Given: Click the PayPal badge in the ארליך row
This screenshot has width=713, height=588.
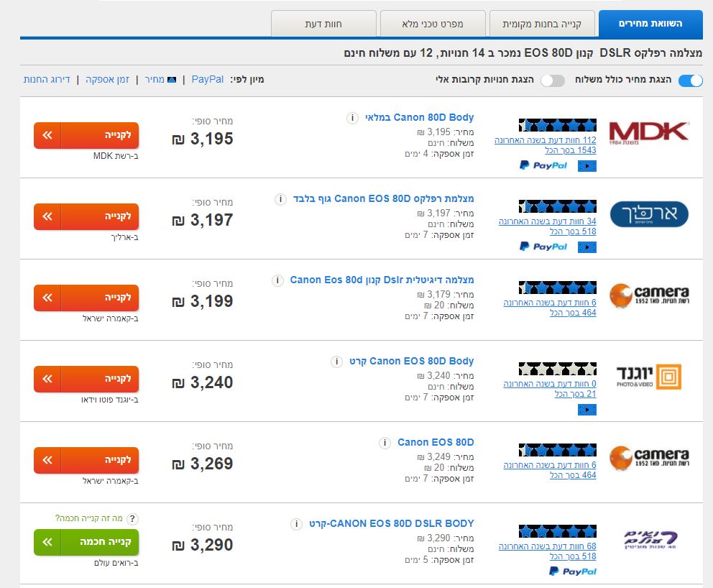Looking at the screenshot, I should [x=543, y=247].
